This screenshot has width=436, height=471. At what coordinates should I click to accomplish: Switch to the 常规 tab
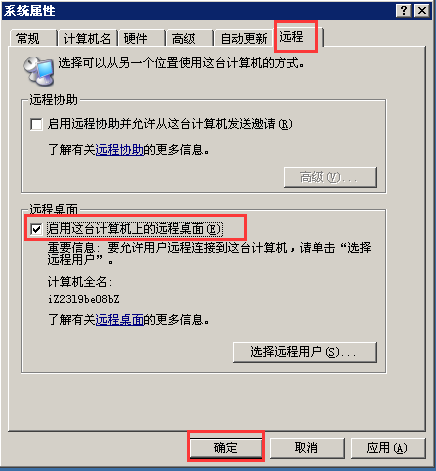32,38
